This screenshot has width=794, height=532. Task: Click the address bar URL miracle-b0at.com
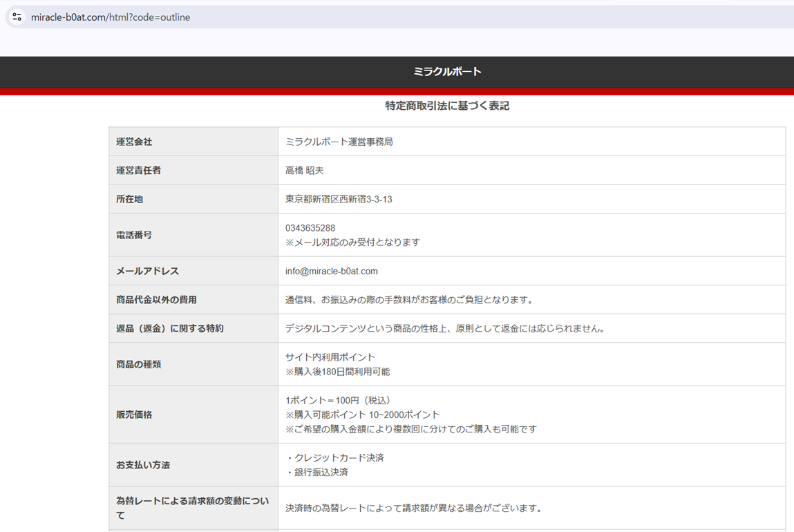pos(111,17)
